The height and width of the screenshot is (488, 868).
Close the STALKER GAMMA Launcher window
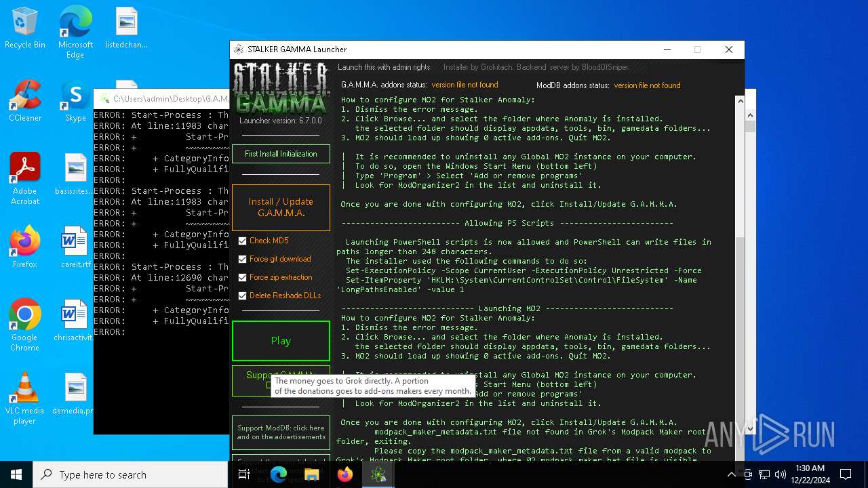(x=729, y=49)
